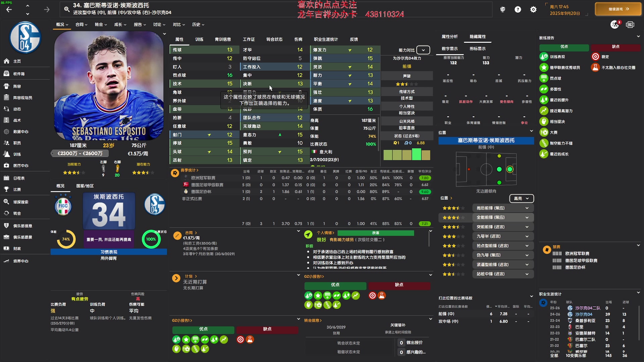Click the forward navigation arrow
The image size is (644, 362).
[47, 9]
